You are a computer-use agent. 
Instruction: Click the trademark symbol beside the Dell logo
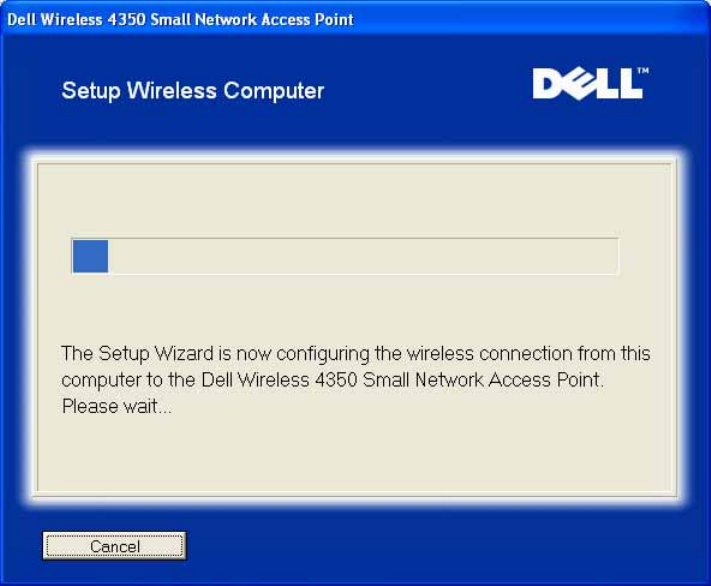click(x=642, y=73)
